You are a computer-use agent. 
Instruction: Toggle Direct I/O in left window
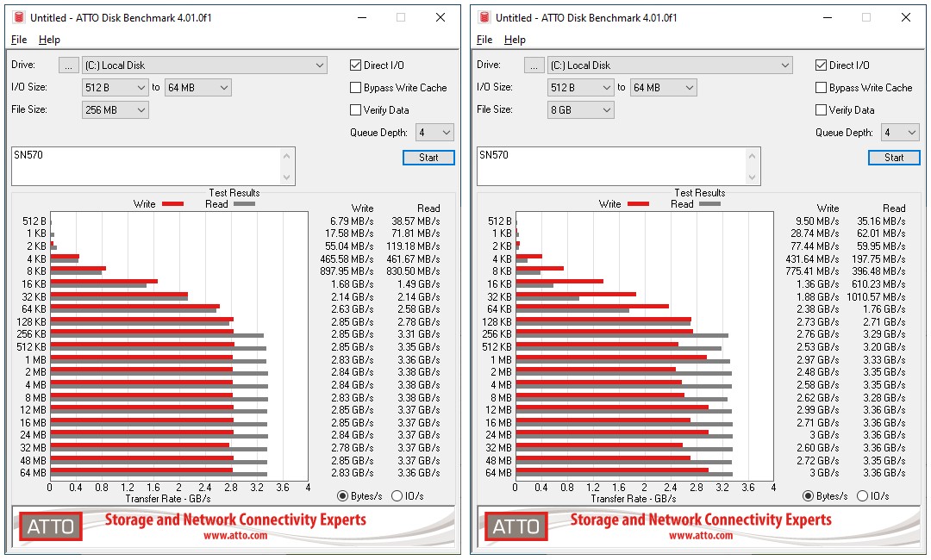tap(356, 65)
